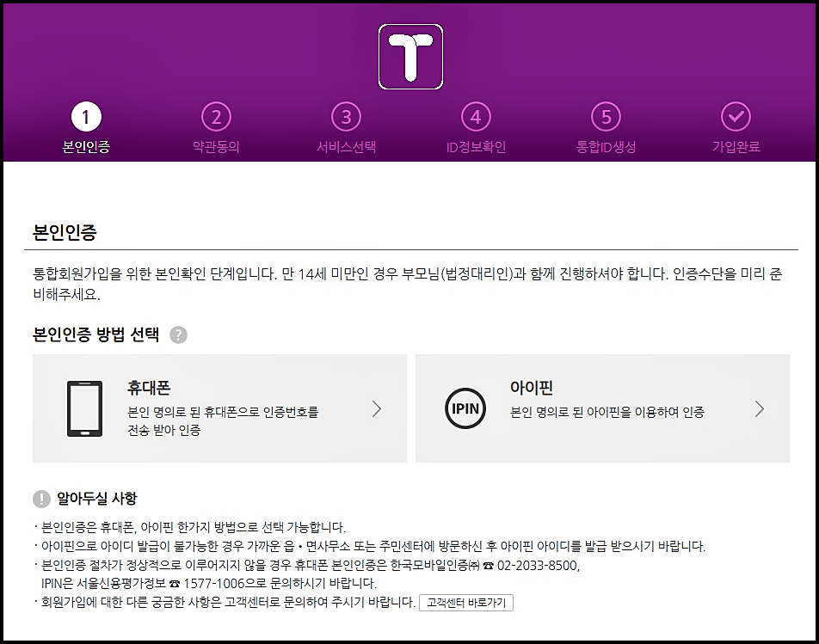The height and width of the screenshot is (644, 819).
Task: Click the IPIN circular icon
Action: (465, 408)
